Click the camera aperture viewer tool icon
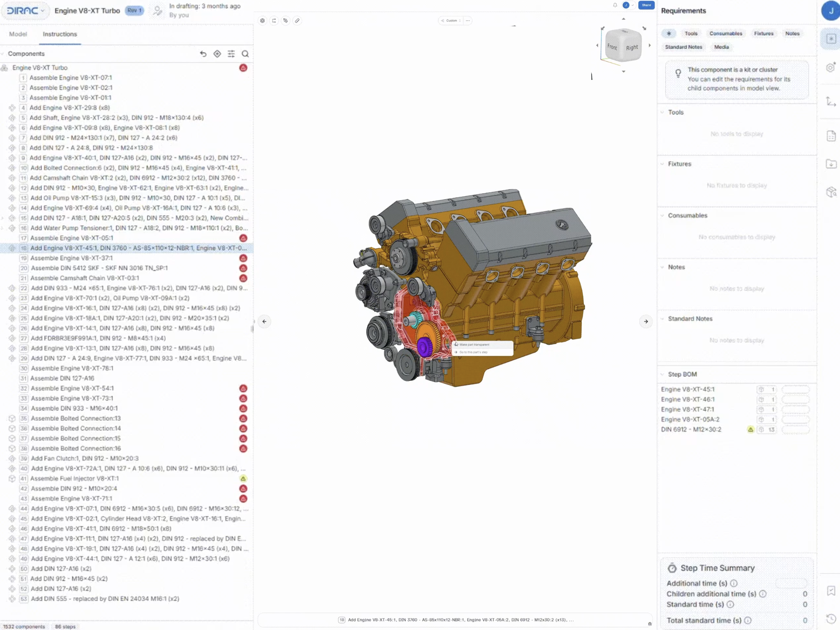Viewport: 840px width, 630px height. point(262,21)
